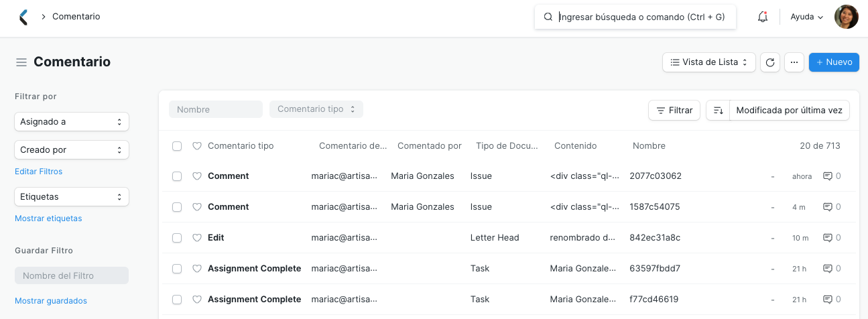Click the Comentario tipo column header
Image resolution: width=868 pixels, height=319 pixels.
241,146
